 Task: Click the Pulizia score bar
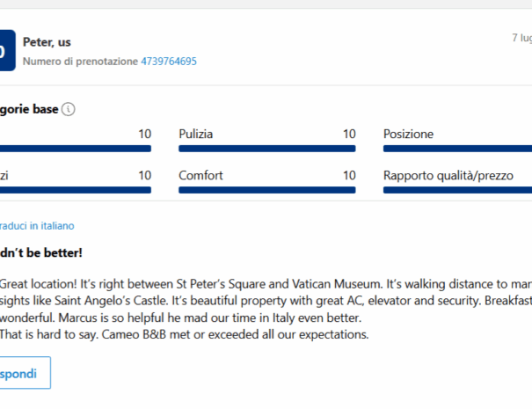[x=266, y=149]
